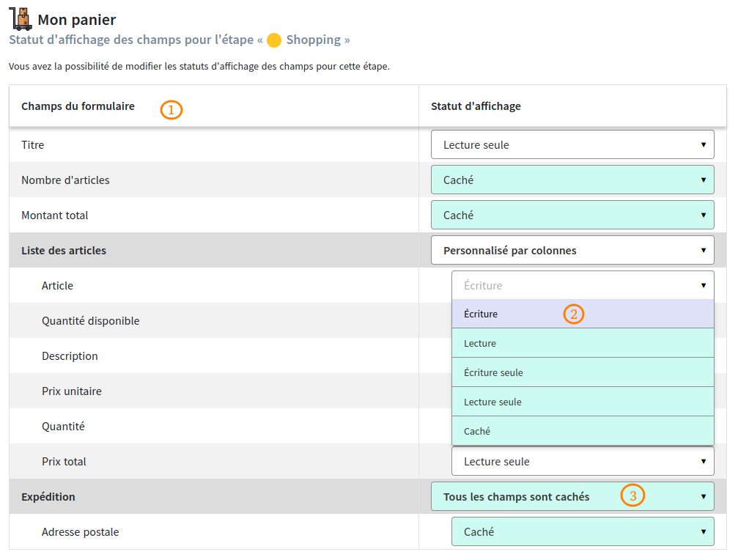This screenshot has width=738, height=560.
Task: Click the yellow Shopping status dot
Action: tap(273, 40)
